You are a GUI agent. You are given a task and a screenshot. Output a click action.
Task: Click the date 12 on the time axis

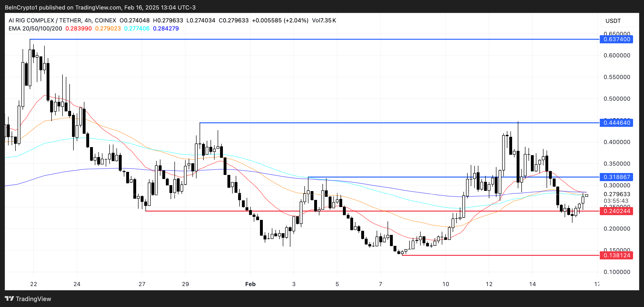point(489,284)
